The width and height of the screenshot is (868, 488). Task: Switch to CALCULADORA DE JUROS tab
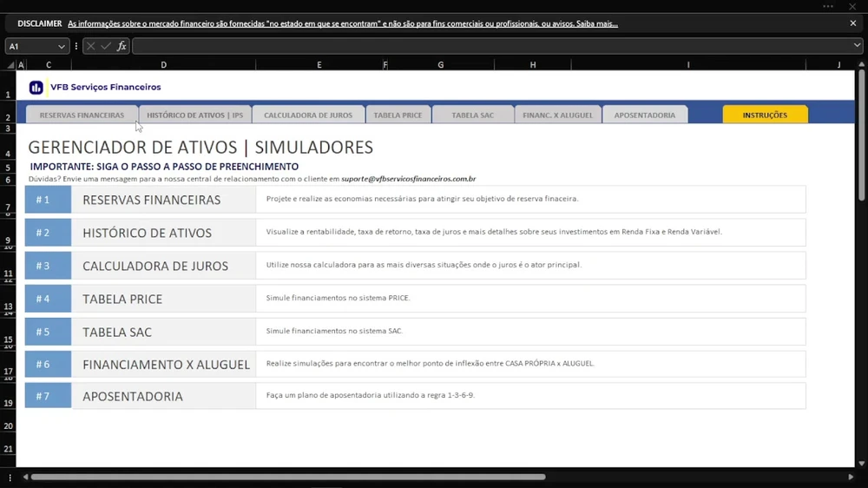[x=308, y=115]
